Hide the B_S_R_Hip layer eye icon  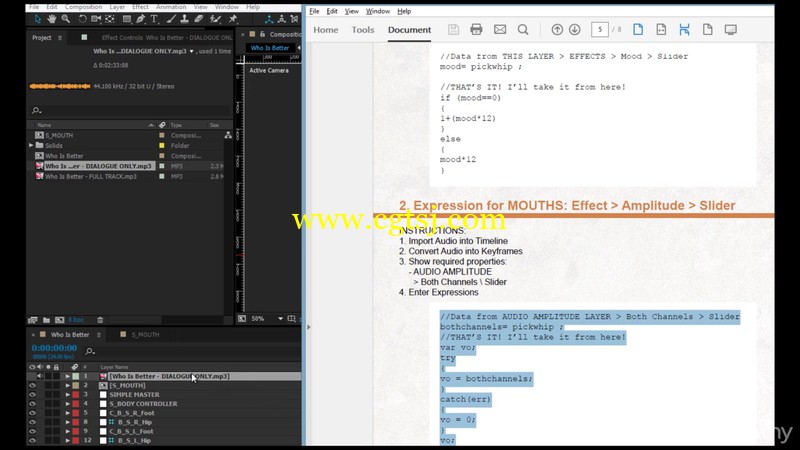32,422
